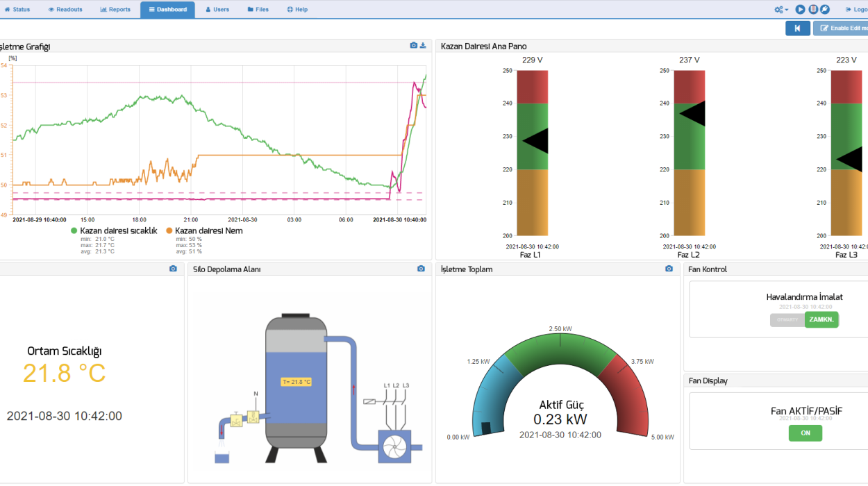Image resolution: width=868 pixels, height=486 pixels.
Task: Open the Readouts tab
Action: click(65, 10)
